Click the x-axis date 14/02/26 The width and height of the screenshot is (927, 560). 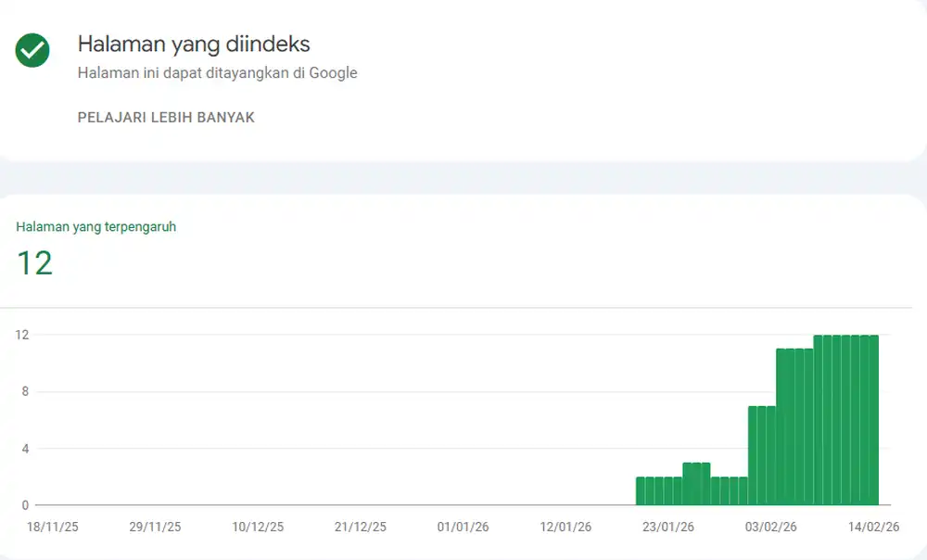pyautogui.click(x=873, y=527)
